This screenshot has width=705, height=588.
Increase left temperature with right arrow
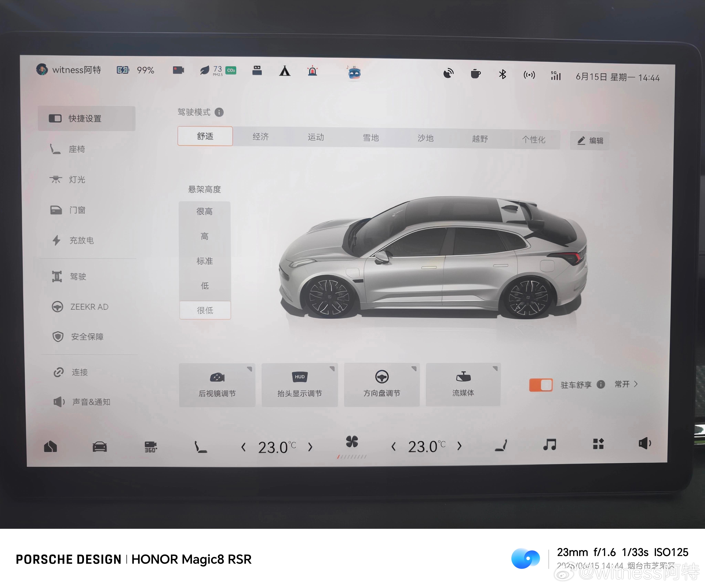tap(310, 447)
